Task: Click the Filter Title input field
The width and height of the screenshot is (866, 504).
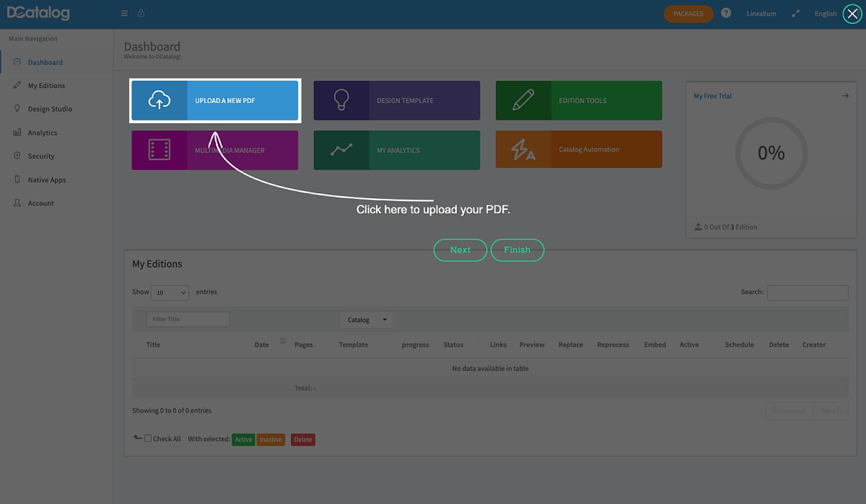Action: pos(188,319)
